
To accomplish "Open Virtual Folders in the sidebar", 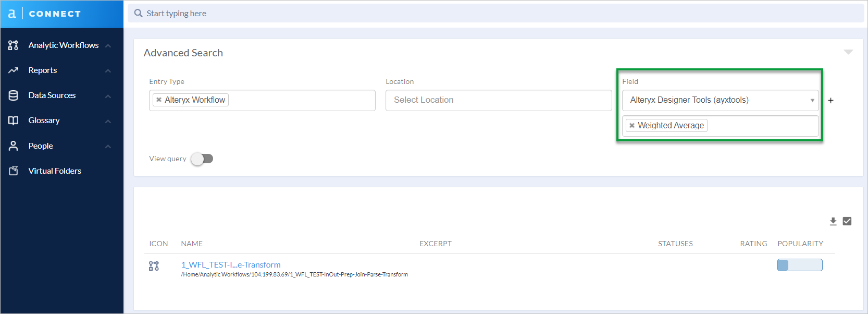I will [x=55, y=171].
